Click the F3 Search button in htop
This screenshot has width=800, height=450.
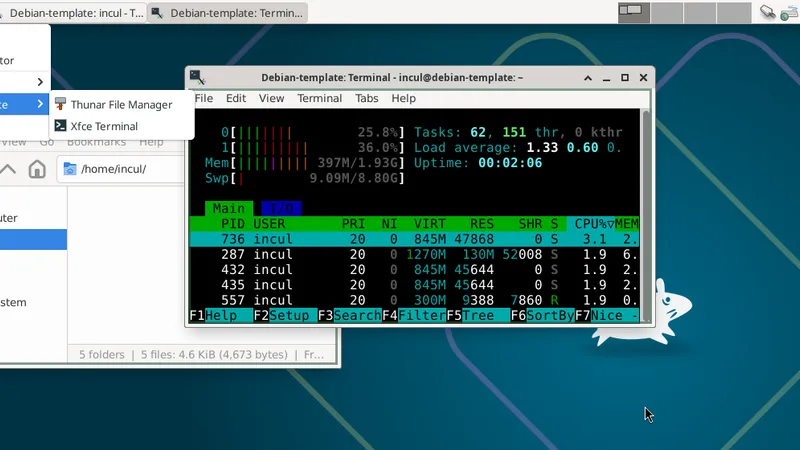349,316
